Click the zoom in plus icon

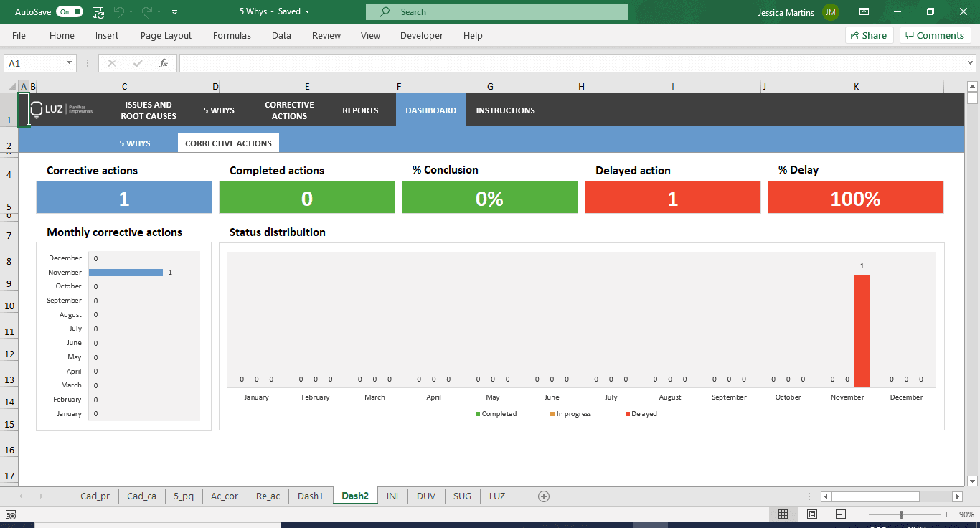(x=946, y=514)
